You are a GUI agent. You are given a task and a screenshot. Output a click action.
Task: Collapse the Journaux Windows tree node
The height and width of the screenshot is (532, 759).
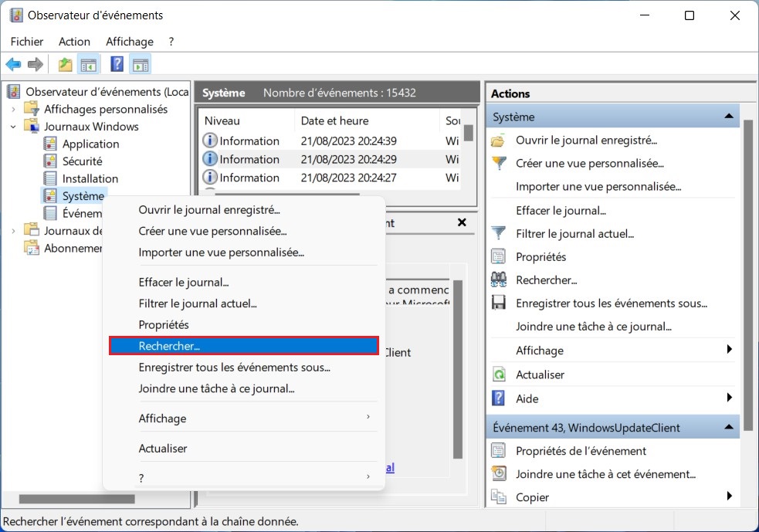point(13,127)
